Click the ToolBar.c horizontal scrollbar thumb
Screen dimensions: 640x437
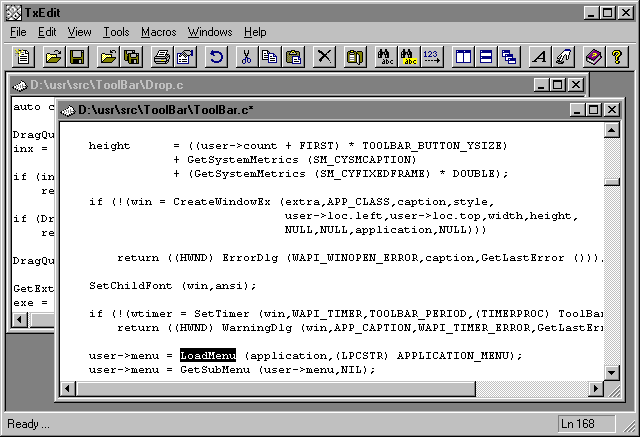(276, 388)
